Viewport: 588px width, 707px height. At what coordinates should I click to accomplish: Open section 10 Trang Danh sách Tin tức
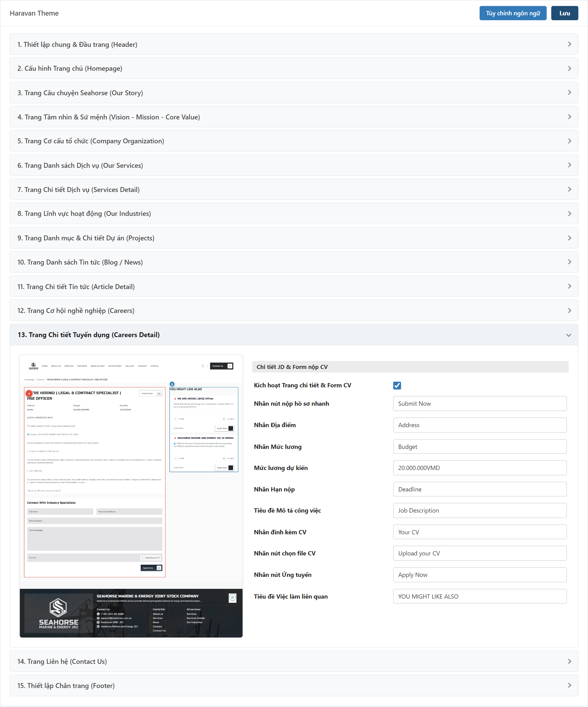(294, 262)
